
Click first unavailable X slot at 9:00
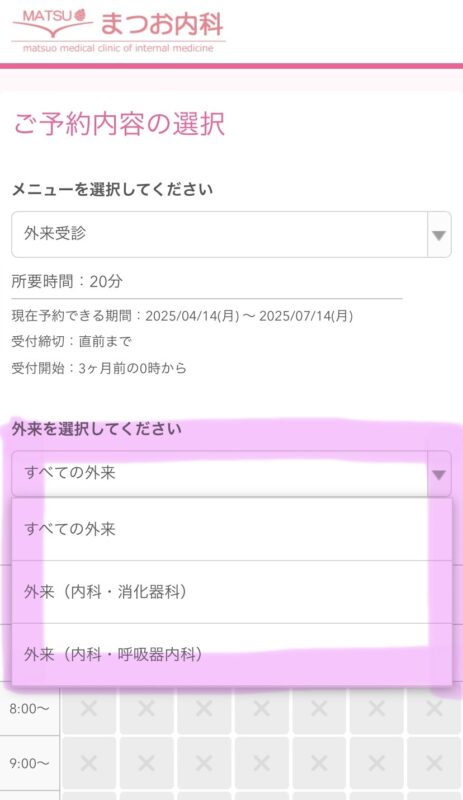click(x=89, y=763)
